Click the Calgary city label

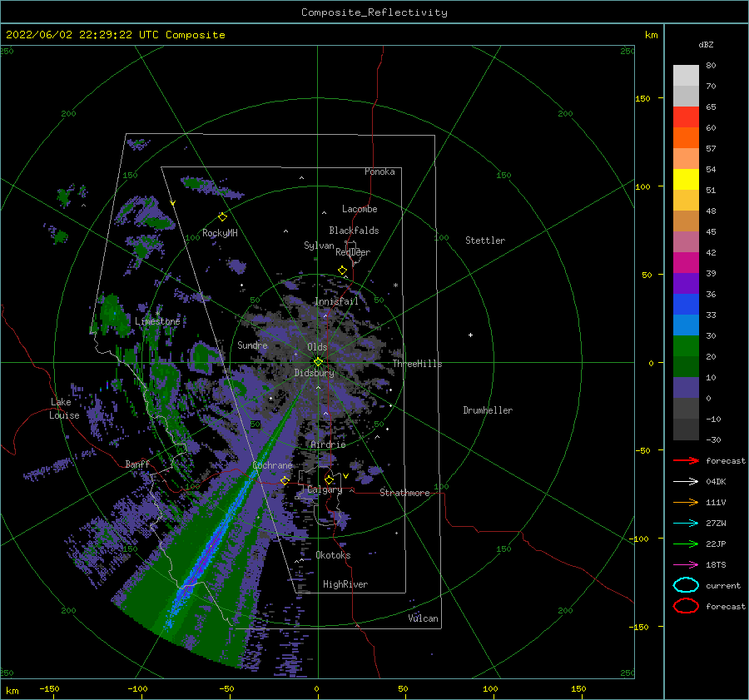325,489
